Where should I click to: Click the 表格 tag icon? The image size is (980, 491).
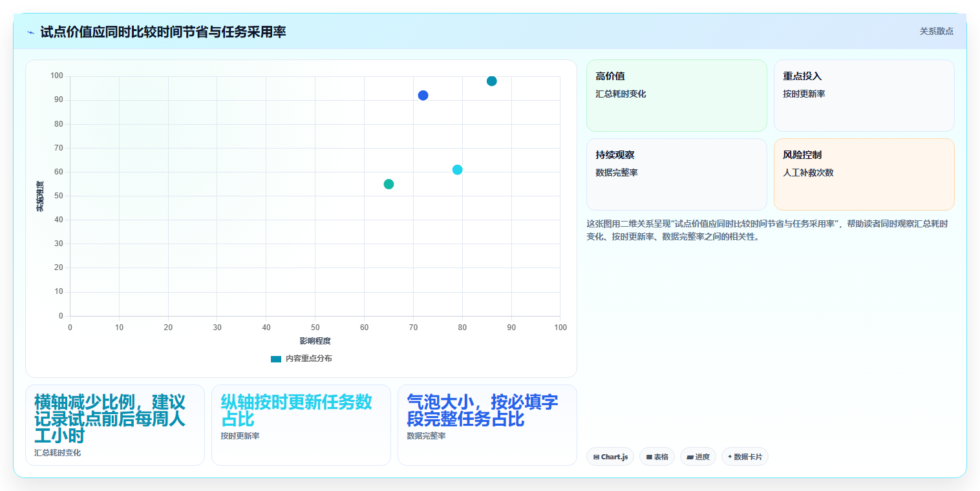(649, 457)
